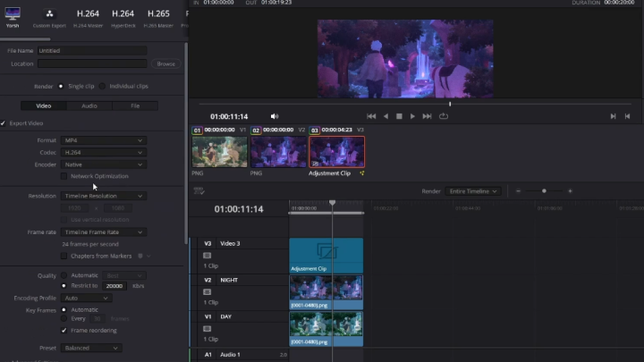Toggle the DAY track monitor icon
Image resolution: width=644 pixels, height=362 pixels.
click(207, 329)
